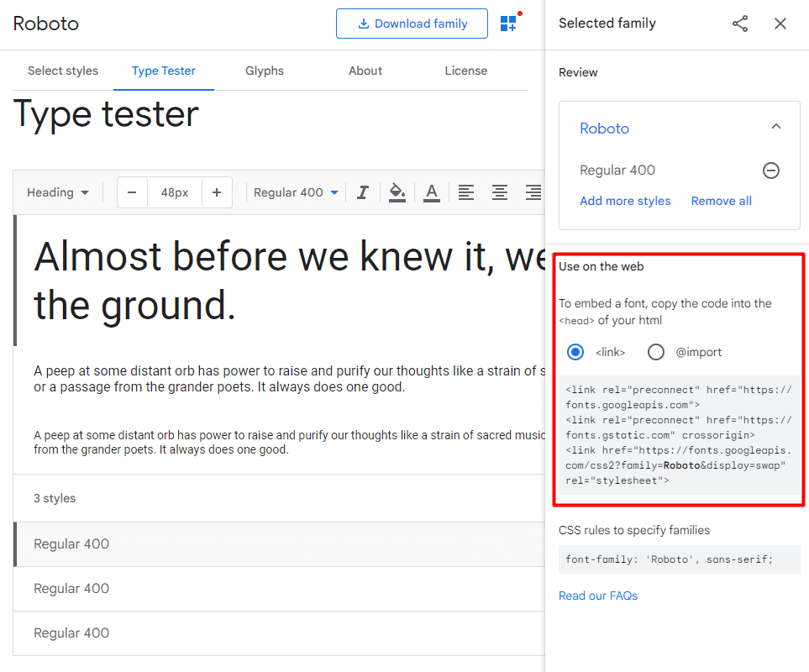The image size is (809, 672).
Task: Click the Roboto family name link
Action: [x=604, y=129]
